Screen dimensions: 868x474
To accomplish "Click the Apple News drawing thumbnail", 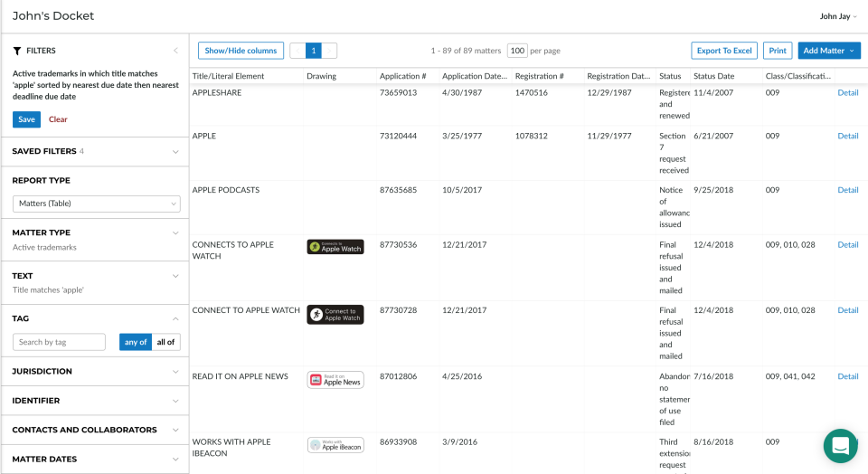I will click(x=335, y=380).
